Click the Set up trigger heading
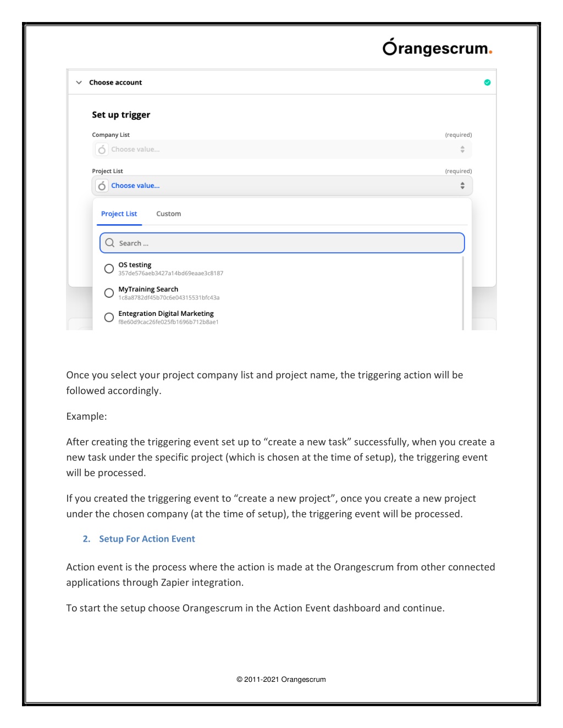 [x=121, y=115]
